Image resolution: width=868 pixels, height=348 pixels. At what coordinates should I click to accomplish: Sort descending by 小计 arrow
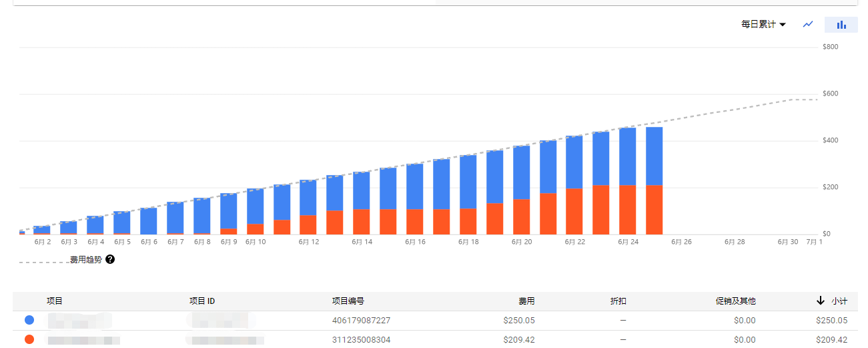click(821, 301)
